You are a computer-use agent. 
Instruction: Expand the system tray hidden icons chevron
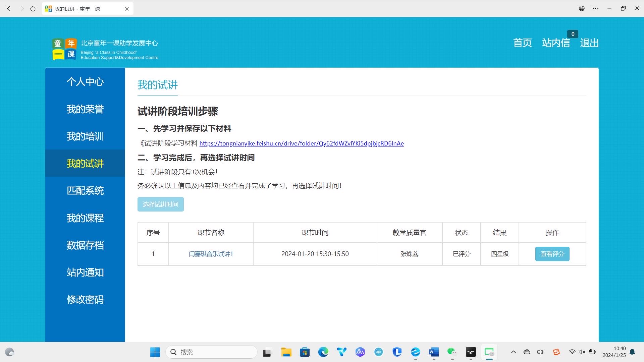tap(513, 352)
